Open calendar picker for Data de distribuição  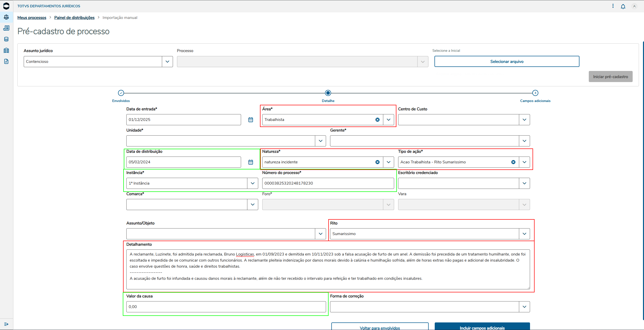(x=250, y=162)
